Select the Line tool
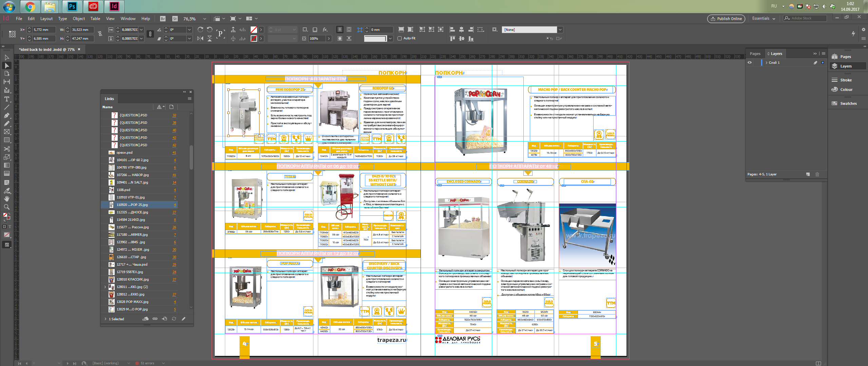The width and height of the screenshot is (868, 366). [6, 107]
